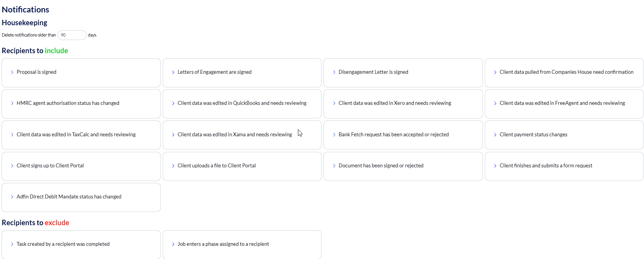Viewport: 644px width, 259px height.
Task: Expand Client uploads a file to Client Portal
Action: [173, 166]
